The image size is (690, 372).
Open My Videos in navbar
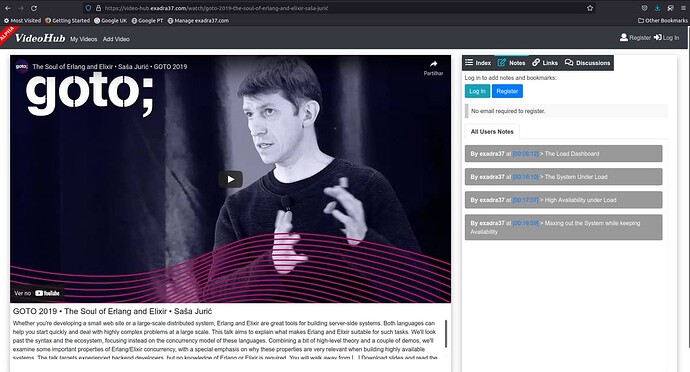[84, 39]
